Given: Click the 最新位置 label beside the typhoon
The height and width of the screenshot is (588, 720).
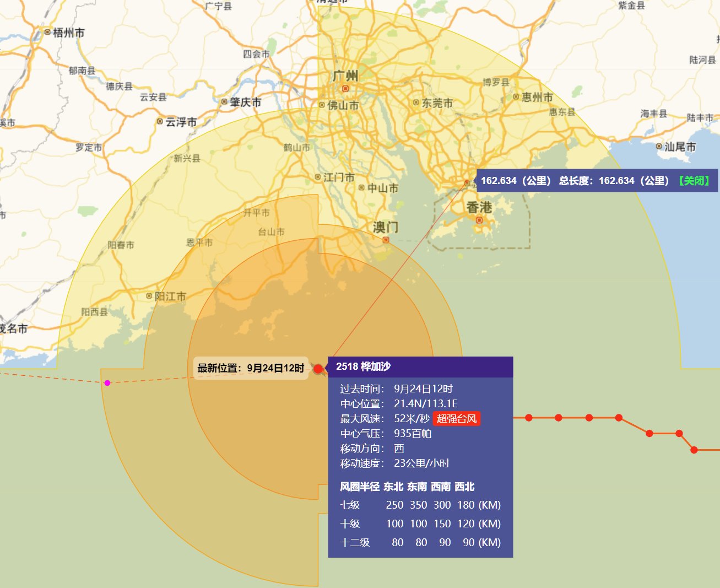Looking at the screenshot, I should click(251, 368).
